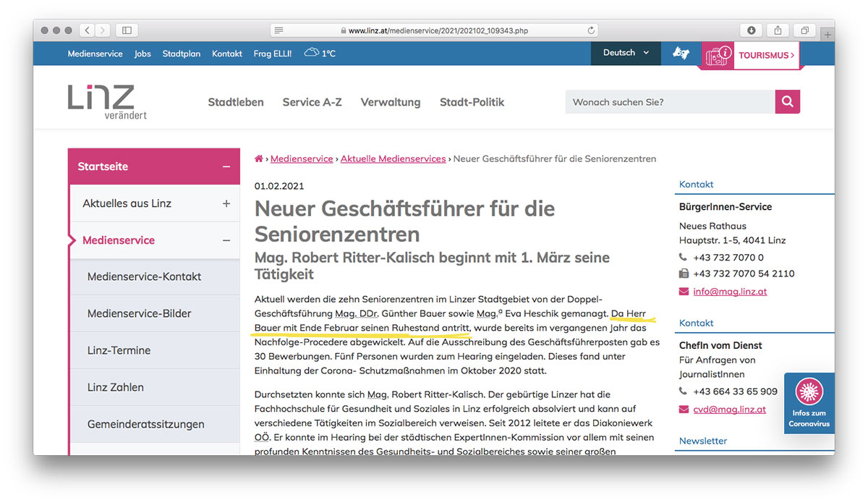Click the Wonach suchen Sie search field
This screenshot has height=503, width=868.
tap(669, 102)
